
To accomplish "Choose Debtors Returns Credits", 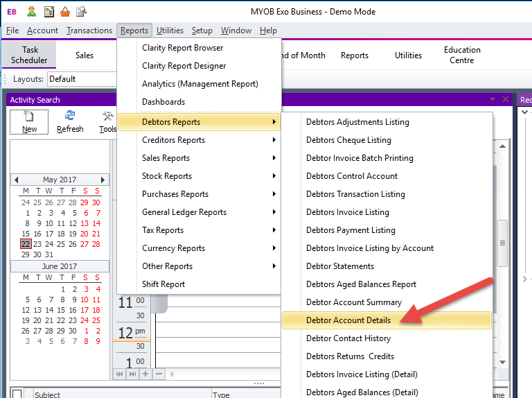I will pos(387,356).
